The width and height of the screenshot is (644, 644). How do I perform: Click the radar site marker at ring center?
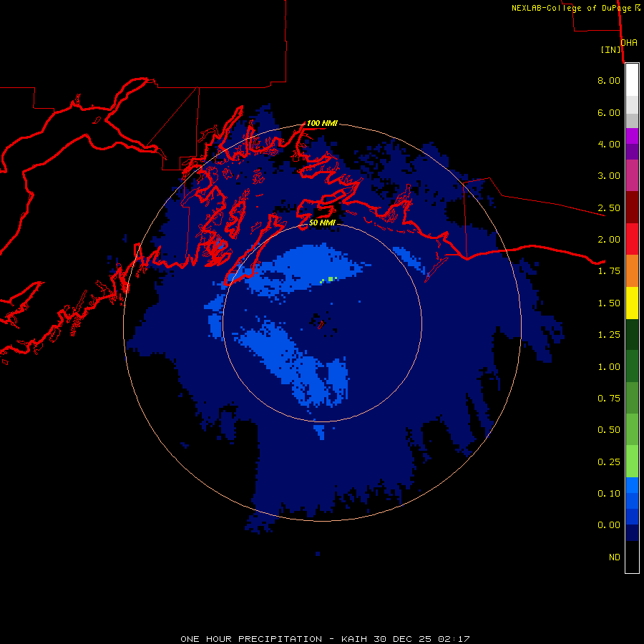[x=321, y=324]
